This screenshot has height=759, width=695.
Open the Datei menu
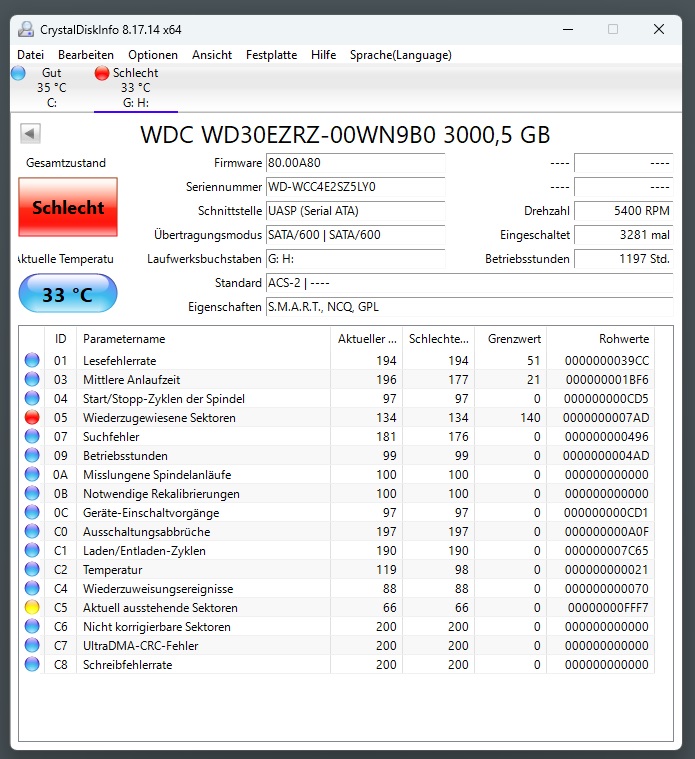(x=30, y=55)
